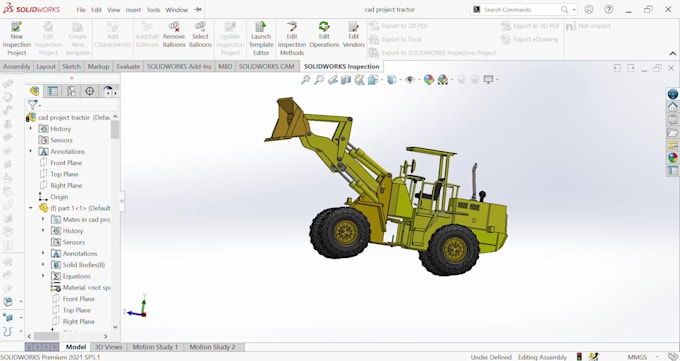680x361 pixels.
Task: Select top-level Sensors item
Action: (61, 140)
